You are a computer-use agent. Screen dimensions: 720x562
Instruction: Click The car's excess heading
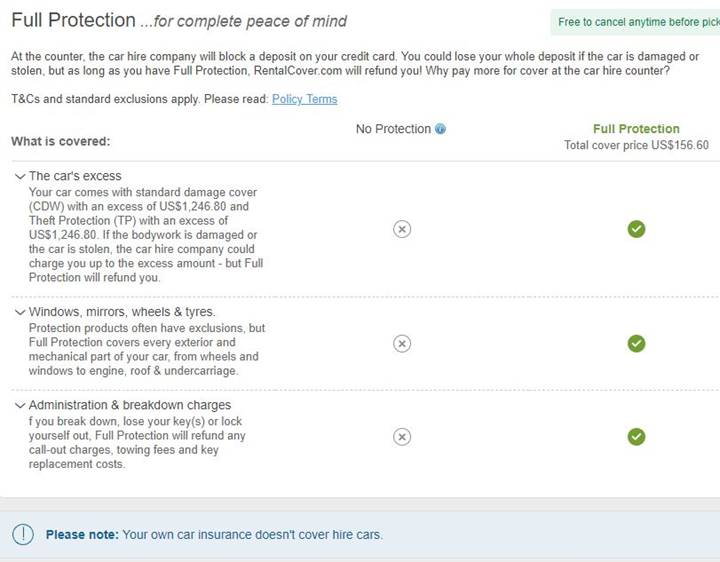[75, 176]
